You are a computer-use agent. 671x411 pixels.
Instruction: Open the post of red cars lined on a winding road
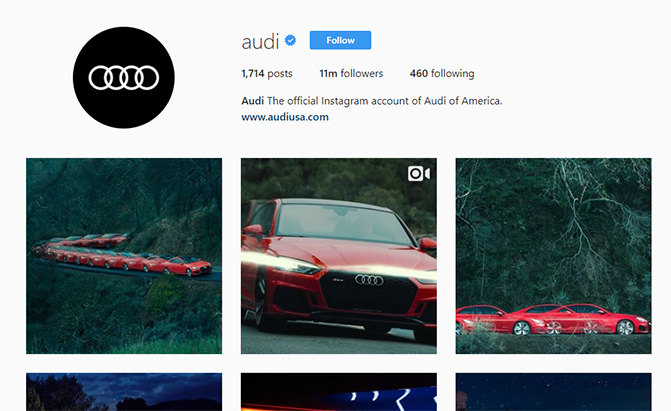pyautogui.click(x=124, y=256)
